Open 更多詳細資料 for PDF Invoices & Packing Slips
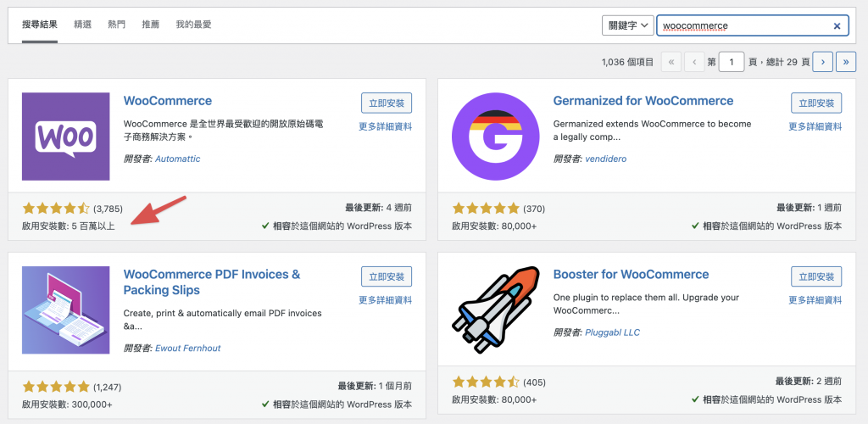The height and width of the screenshot is (424, 868). tap(386, 300)
